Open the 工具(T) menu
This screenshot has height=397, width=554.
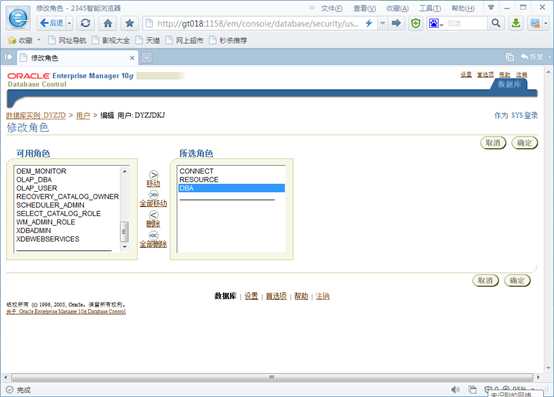pos(430,8)
